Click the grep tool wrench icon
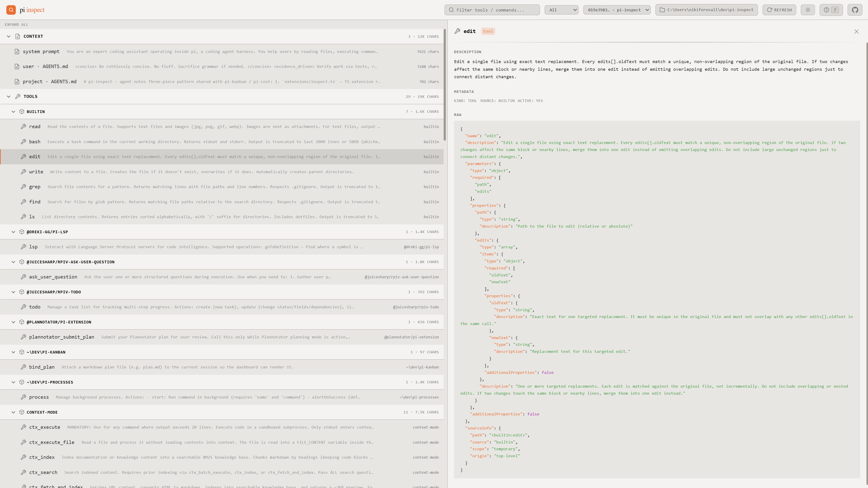The image size is (868, 488). click(23, 186)
